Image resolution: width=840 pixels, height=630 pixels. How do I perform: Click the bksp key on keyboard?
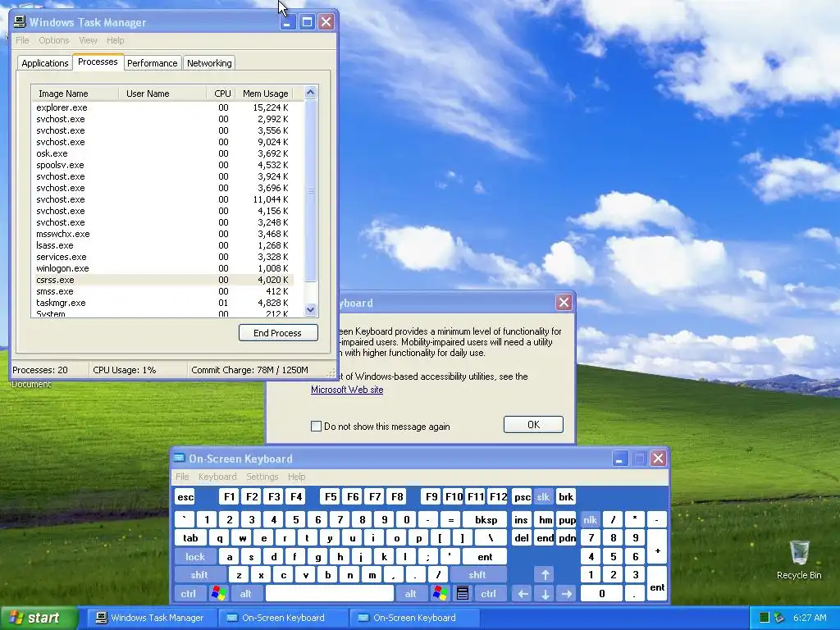pos(486,519)
